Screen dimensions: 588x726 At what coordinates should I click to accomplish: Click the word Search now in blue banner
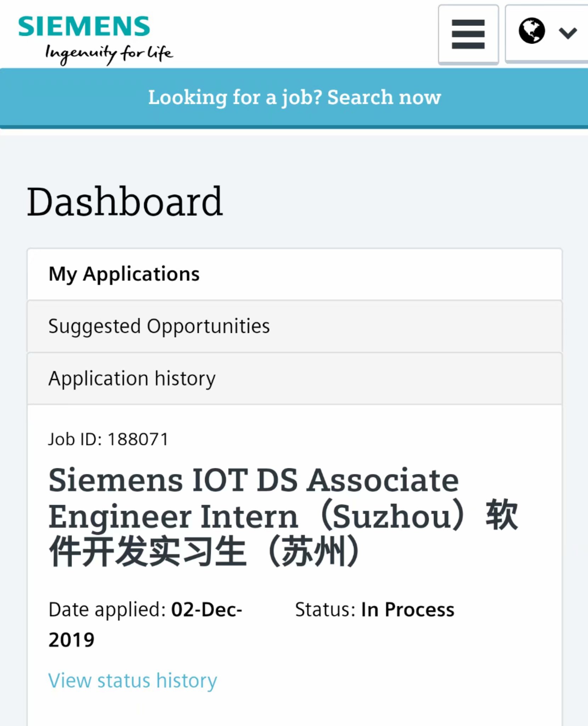click(384, 97)
